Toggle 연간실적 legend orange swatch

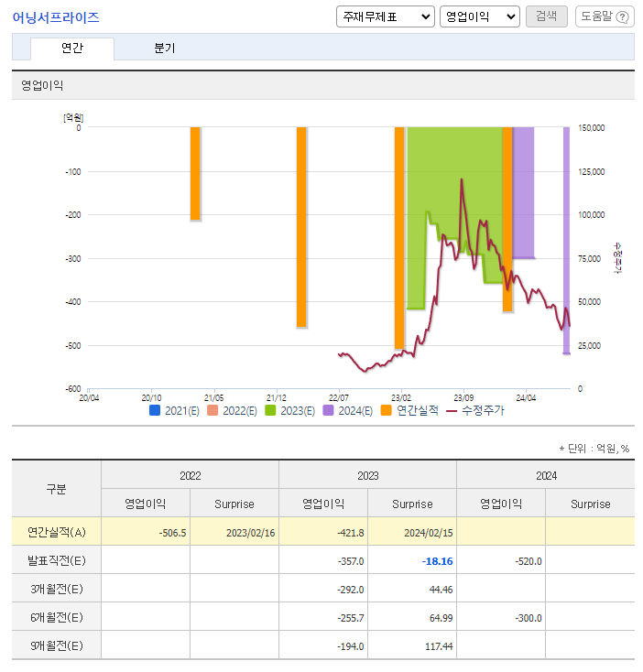pos(386,410)
